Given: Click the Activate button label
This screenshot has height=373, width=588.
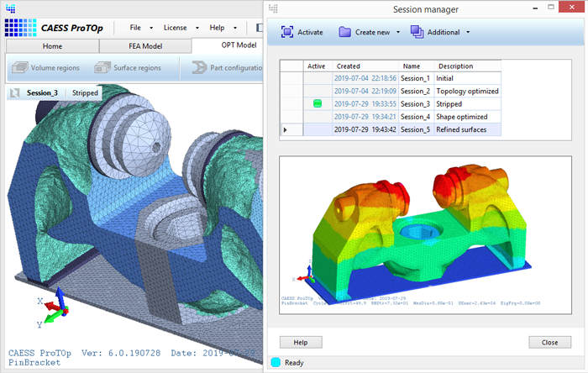Looking at the screenshot, I should [x=310, y=32].
